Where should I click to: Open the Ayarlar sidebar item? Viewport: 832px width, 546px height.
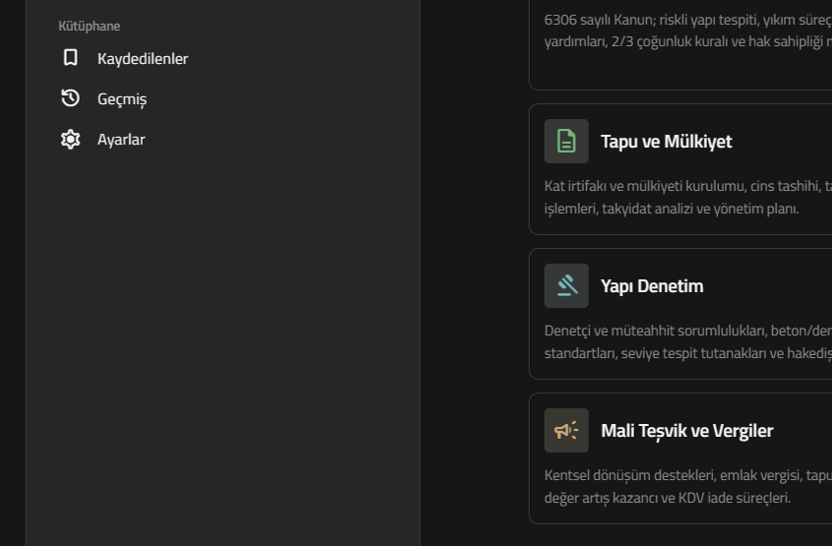pyautogui.click(x=121, y=139)
